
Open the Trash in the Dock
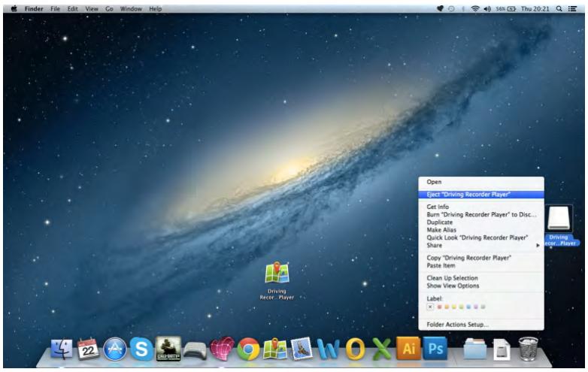(x=529, y=349)
